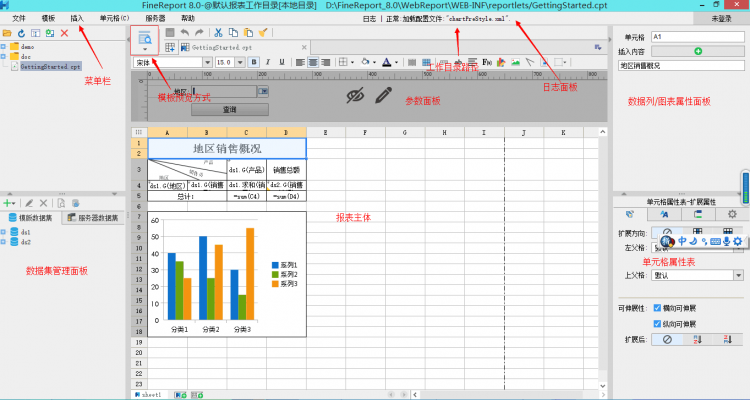This screenshot has width=750, height=400.
Task: Select the GettingStarted.cpt file in tree
Action: point(50,67)
